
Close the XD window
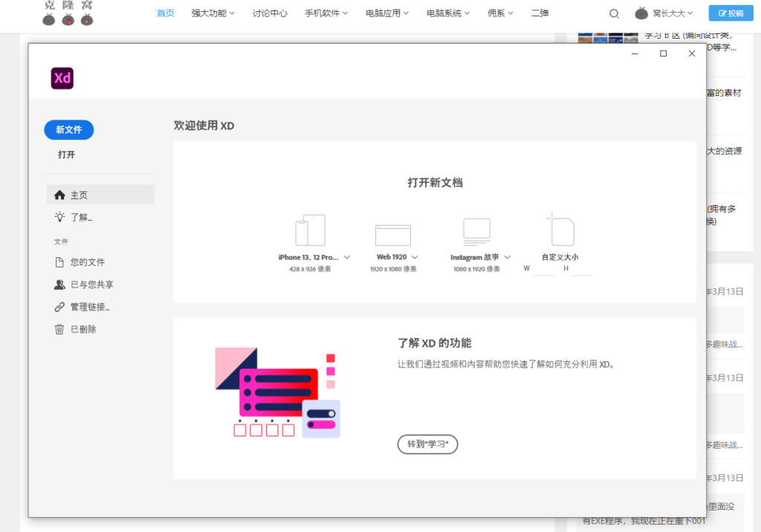click(692, 53)
